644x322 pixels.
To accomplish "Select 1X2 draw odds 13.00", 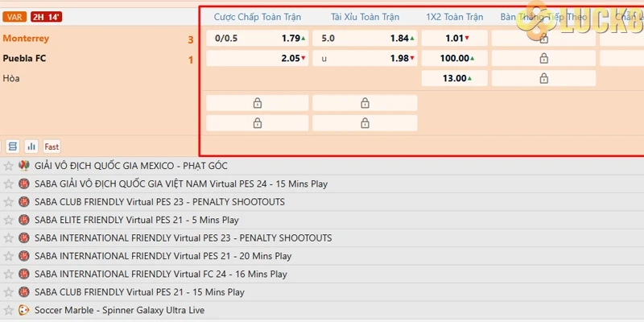I will point(455,78).
